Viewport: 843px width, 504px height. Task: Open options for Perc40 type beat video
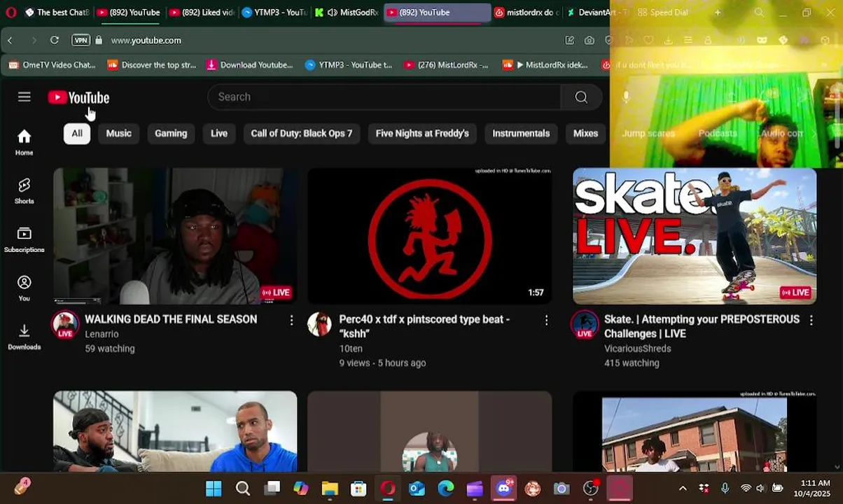click(546, 320)
